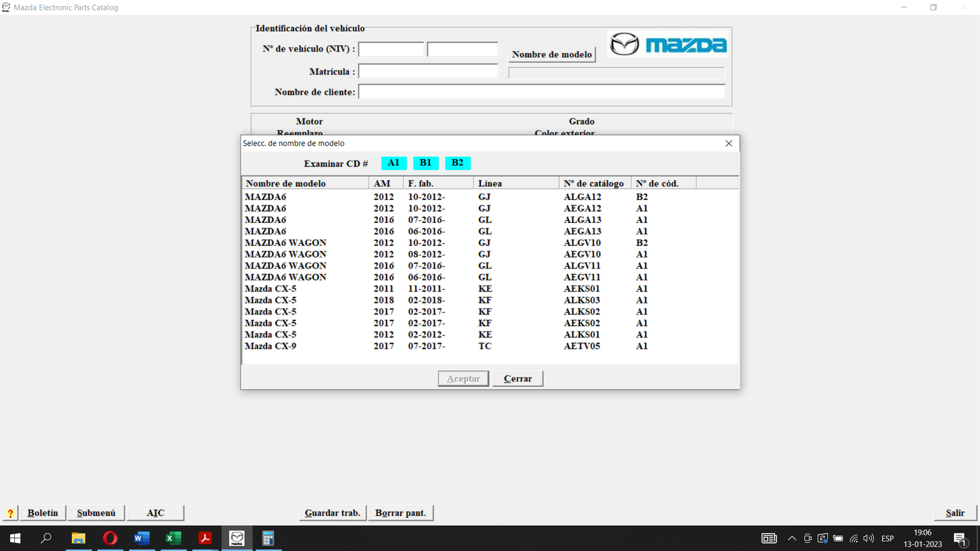The image size is (980, 551).
Task: Switch to Mazda catalog taskbar icon
Action: tap(237, 538)
